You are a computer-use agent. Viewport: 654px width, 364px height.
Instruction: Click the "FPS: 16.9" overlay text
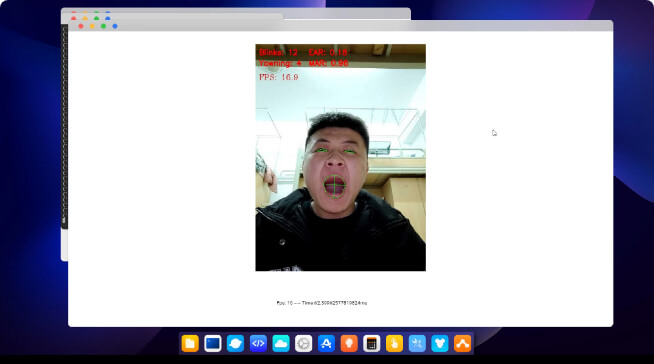[279, 77]
